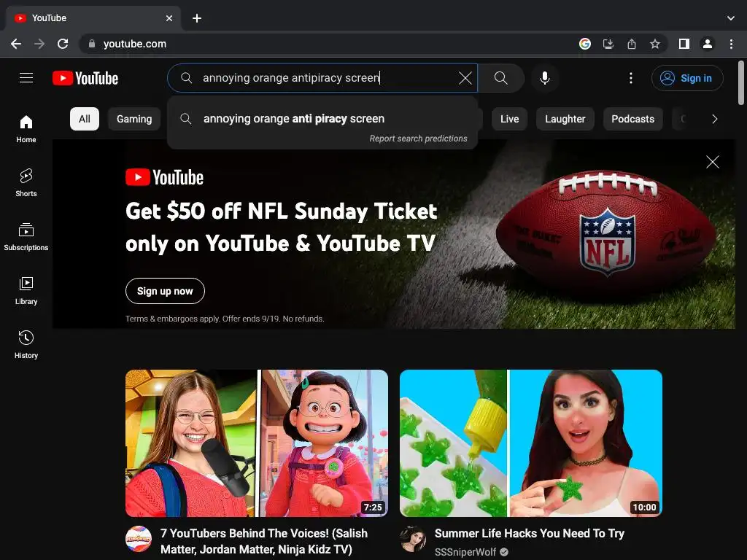Open the 10:00 life hacks thumbnail
The image size is (747, 560).
(x=531, y=443)
